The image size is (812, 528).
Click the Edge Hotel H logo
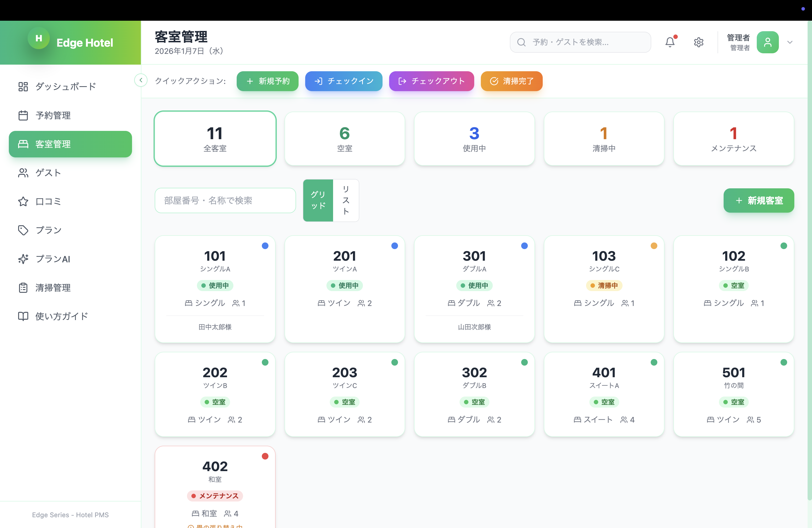click(39, 39)
